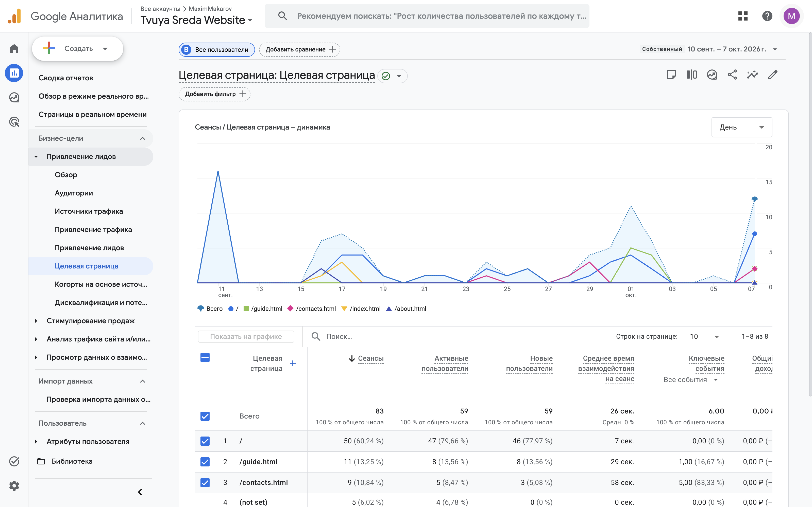Viewport: 812px width, 507px height.
Task: Open the День granularity dropdown
Action: [741, 127]
